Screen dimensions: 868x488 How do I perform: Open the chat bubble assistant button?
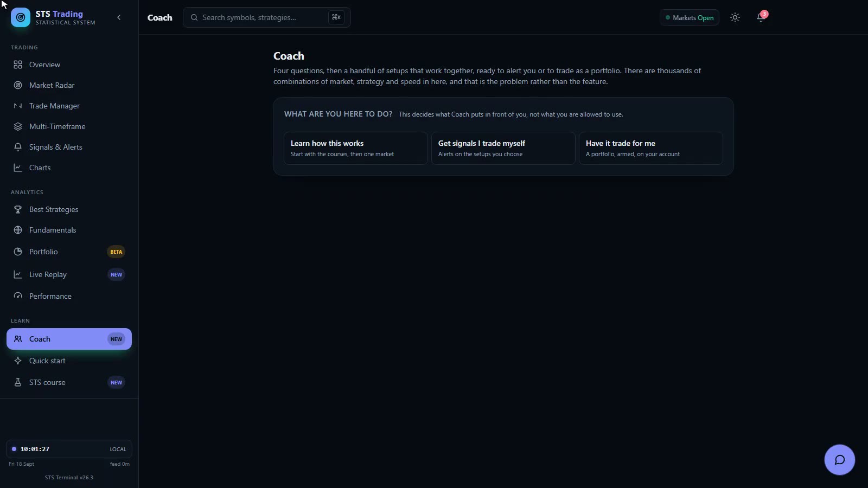839,460
